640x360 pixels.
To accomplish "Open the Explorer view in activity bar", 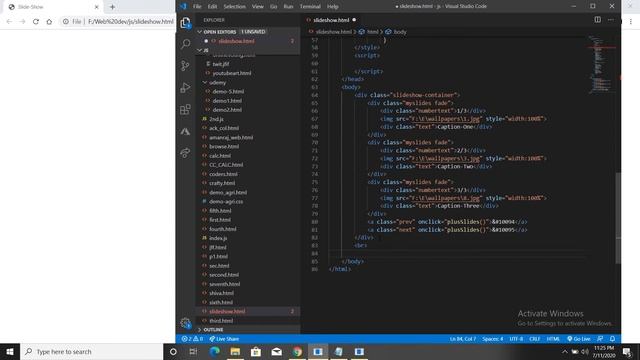I will 185,23.
